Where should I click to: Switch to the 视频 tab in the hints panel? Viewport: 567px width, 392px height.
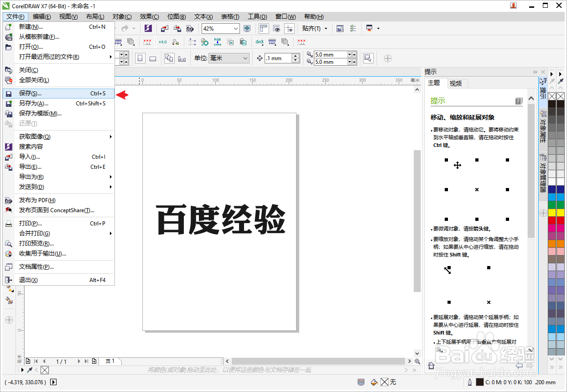click(x=456, y=83)
